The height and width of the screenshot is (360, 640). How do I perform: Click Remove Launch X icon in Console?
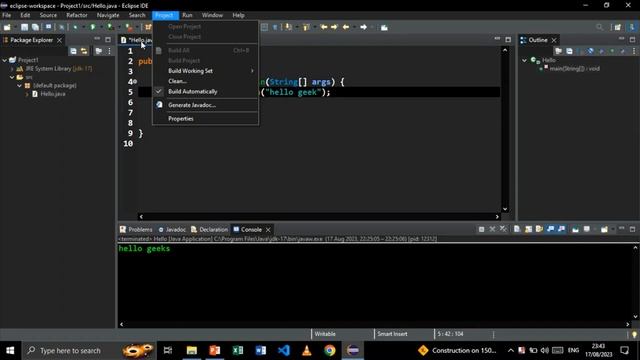[x=493, y=229]
